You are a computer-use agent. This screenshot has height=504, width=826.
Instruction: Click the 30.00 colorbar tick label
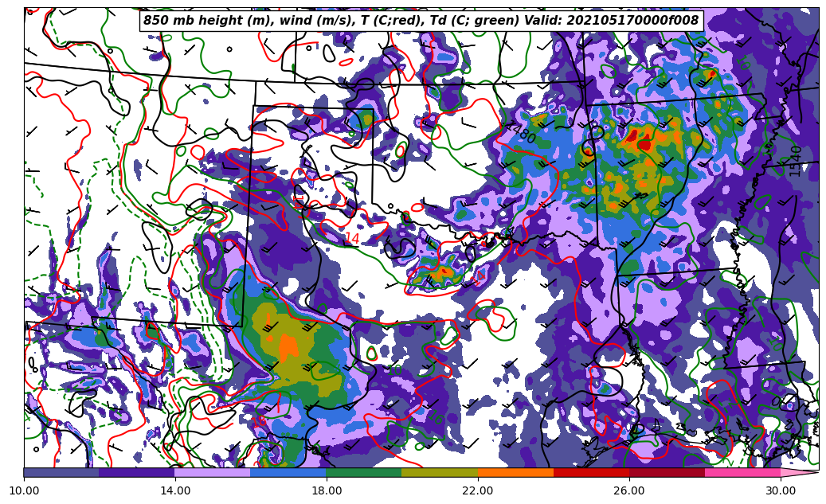point(781,490)
